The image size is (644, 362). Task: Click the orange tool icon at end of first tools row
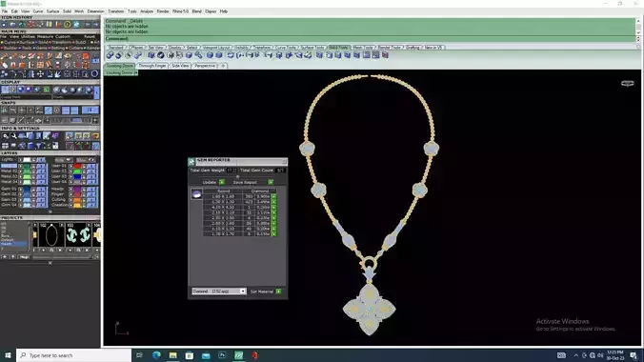coord(86,56)
